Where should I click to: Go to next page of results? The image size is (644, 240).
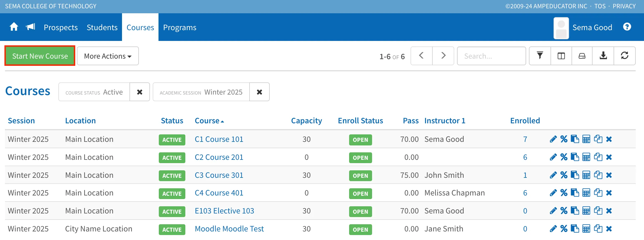pyautogui.click(x=443, y=56)
